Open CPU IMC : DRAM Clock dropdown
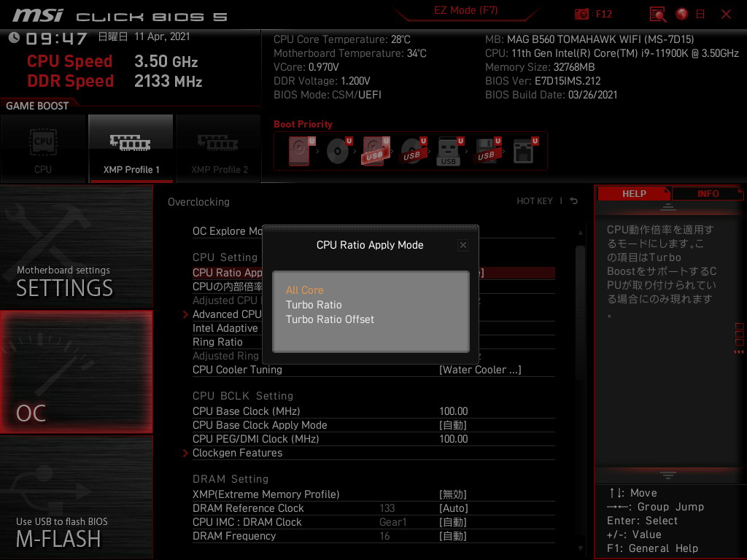 click(452, 522)
